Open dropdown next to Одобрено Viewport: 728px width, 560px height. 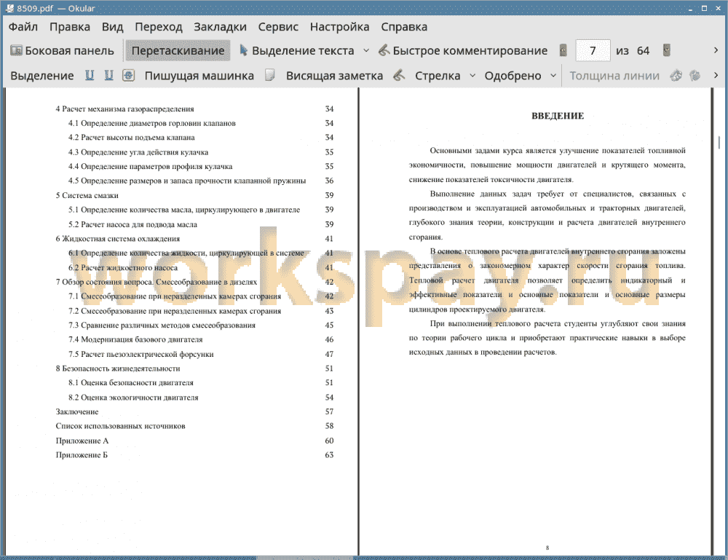click(x=553, y=75)
